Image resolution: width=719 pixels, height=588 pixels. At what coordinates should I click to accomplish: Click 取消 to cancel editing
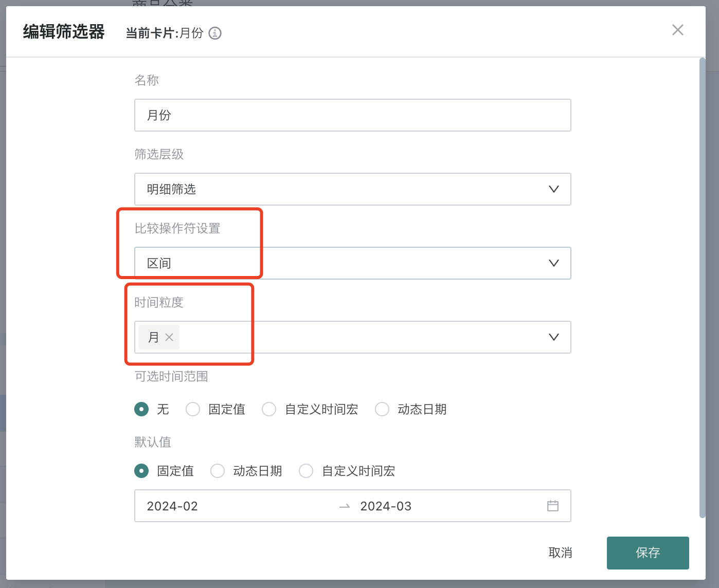coord(561,553)
